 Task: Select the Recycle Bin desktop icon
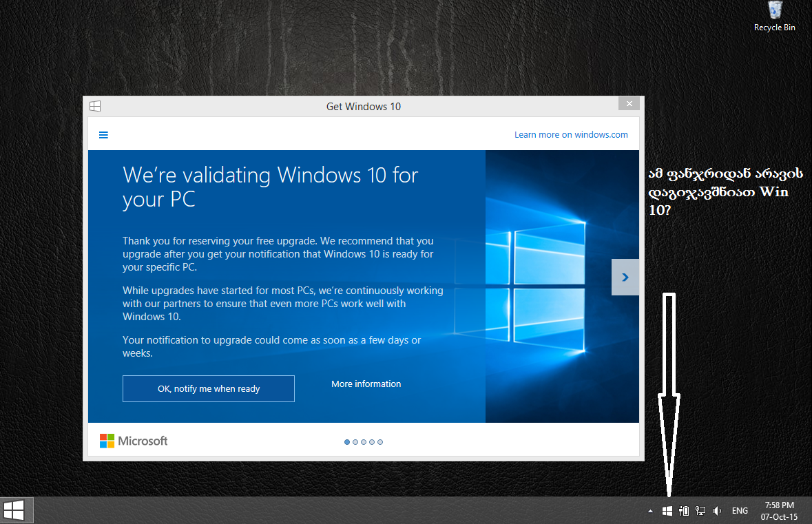(775, 17)
